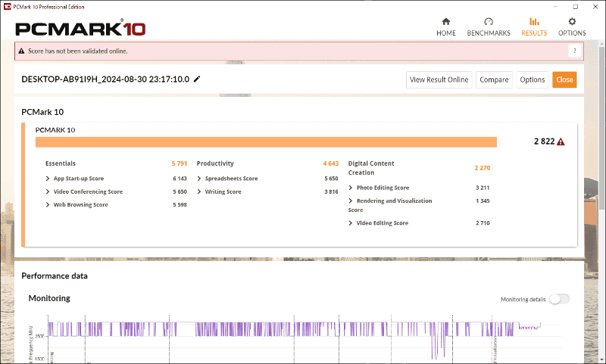Screen dimensions: 606x364
Task: Click the overall score 2 822
Action: (x=544, y=142)
